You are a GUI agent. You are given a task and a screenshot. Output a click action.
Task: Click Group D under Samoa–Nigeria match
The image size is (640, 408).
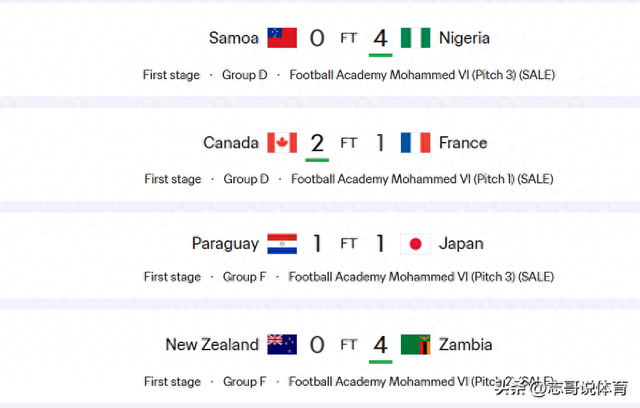click(x=246, y=75)
